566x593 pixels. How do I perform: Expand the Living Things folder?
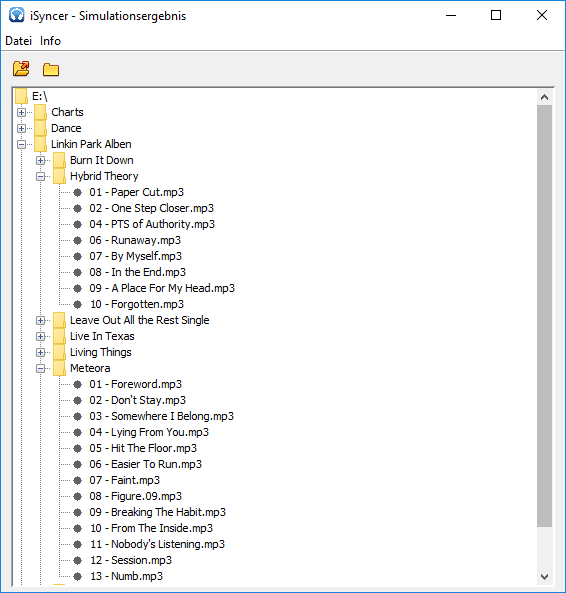[40, 352]
